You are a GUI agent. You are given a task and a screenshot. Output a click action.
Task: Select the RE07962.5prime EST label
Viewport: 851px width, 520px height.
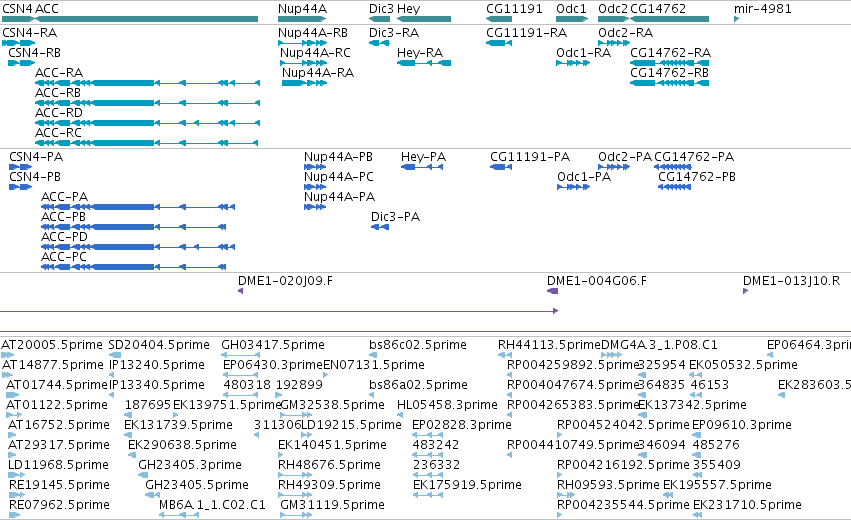tap(59, 505)
